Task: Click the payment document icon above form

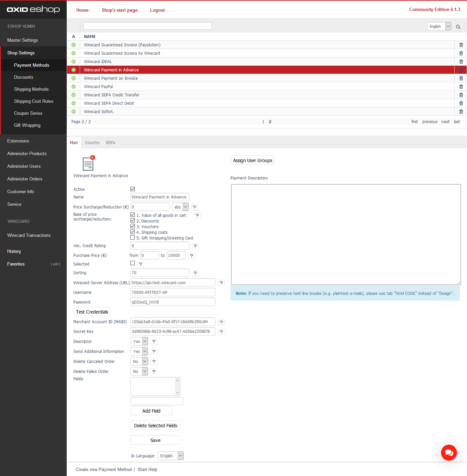Action: click(88, 163)
